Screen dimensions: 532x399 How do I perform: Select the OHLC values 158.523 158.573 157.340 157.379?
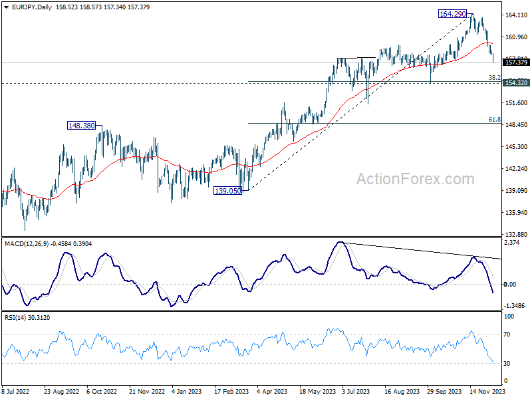coord(102,7)
